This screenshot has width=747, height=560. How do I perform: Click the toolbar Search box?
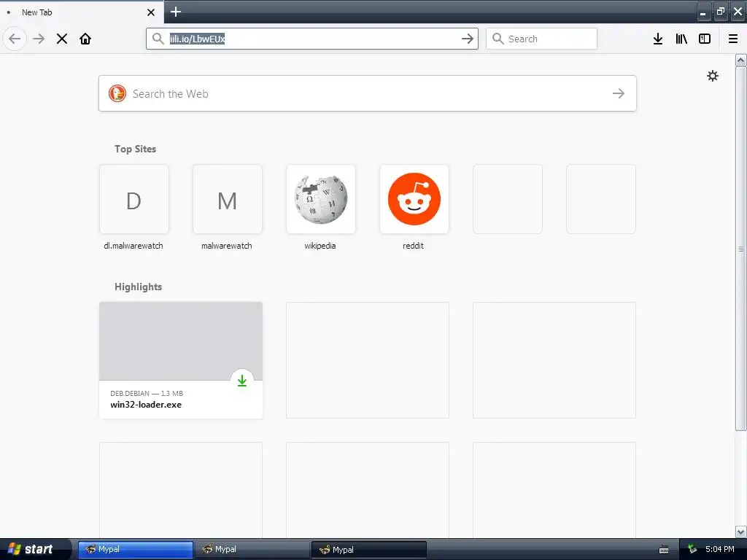pos(541,39)
